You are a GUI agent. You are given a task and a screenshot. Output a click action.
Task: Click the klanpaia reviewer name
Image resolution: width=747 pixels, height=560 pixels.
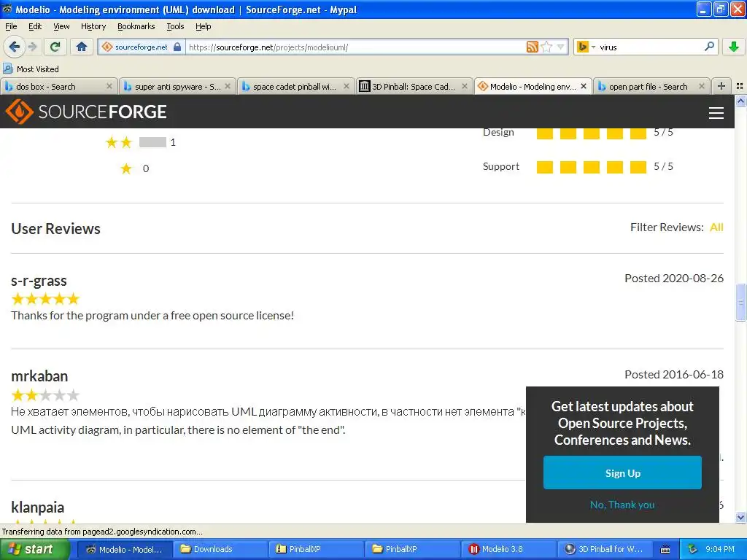pyautogui.click(x=38, y=507)
